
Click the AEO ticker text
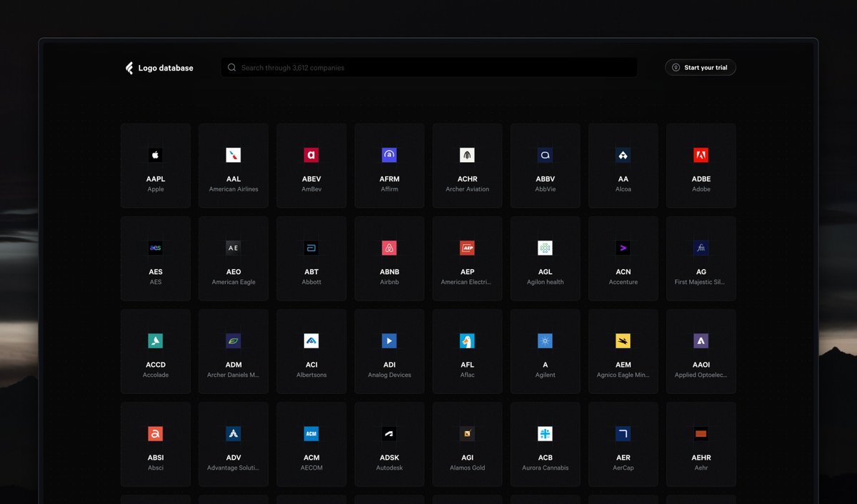[234, 272]
